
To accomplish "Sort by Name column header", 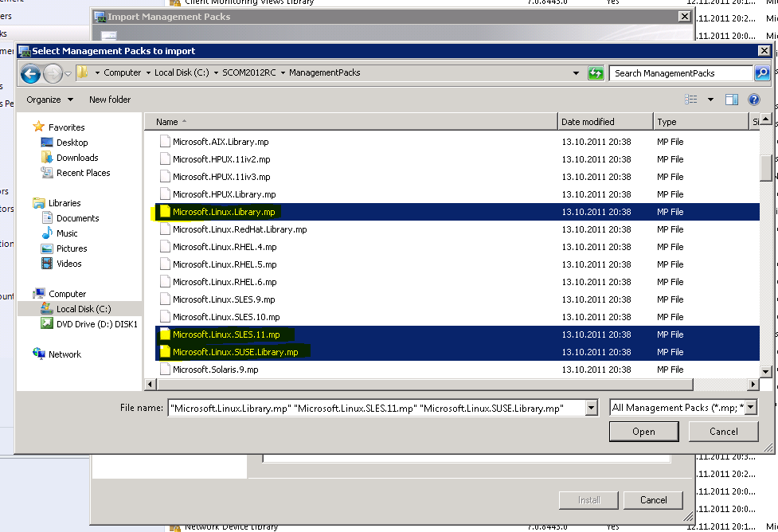I will 351,122.
